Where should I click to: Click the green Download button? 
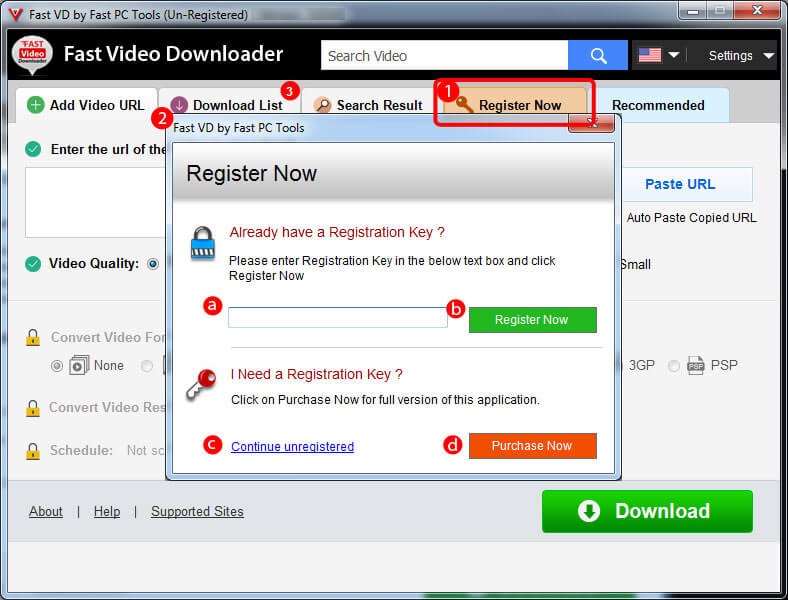(647, 512)
